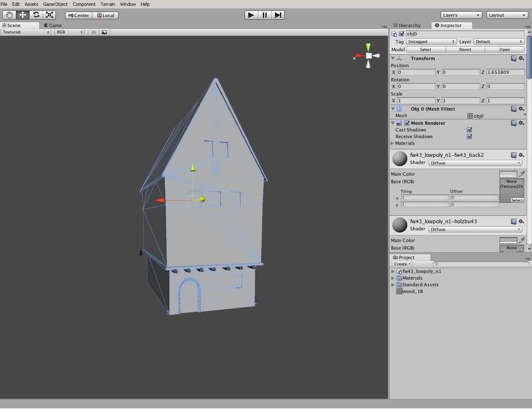Click the Project panel search field
Viewport: 532px width, 409px height.
(480, 264)
